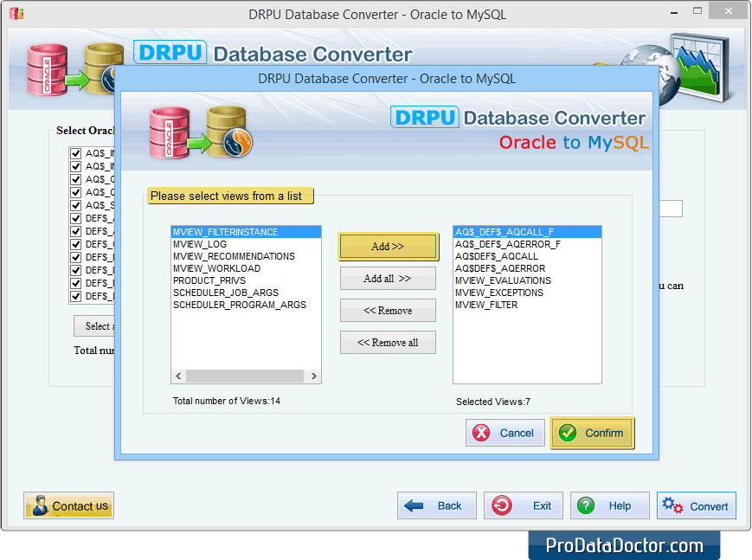
Task: Select AQ$DEF$_AQCALL in selected views
Action: coord(527,256)
